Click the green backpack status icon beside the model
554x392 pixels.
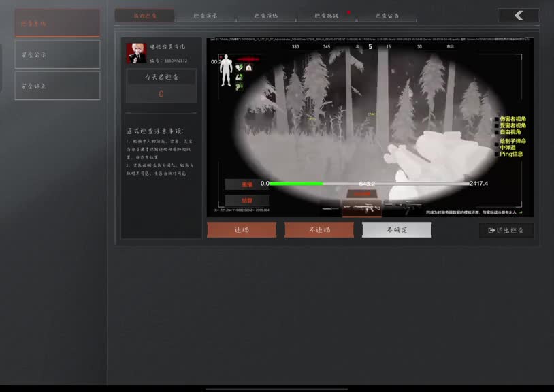[248, 67]
